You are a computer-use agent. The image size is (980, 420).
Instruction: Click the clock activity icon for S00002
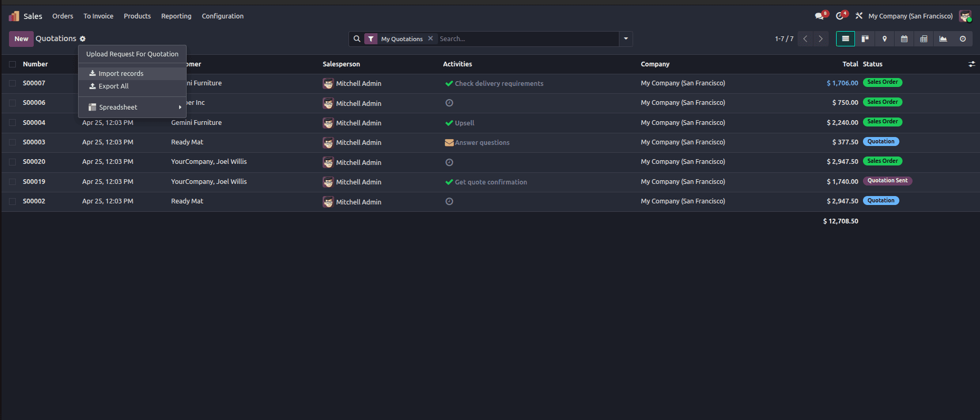[449, 201]
